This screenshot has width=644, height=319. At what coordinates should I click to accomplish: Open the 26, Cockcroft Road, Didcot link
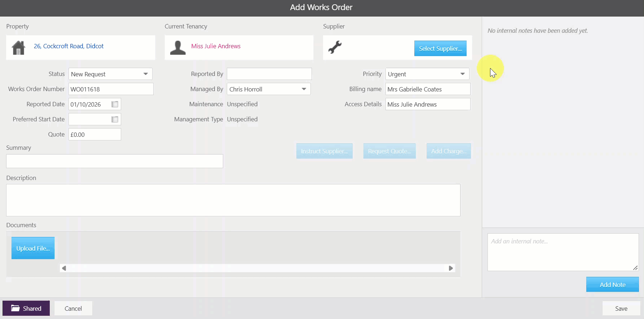[x=69, y=46]
